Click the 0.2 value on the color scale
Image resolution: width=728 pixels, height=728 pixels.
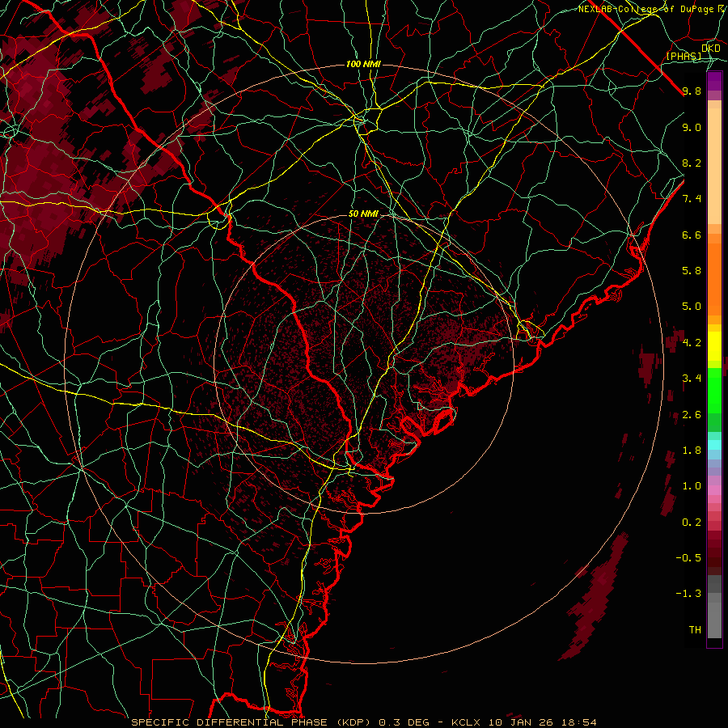click(x=692, y=523)
